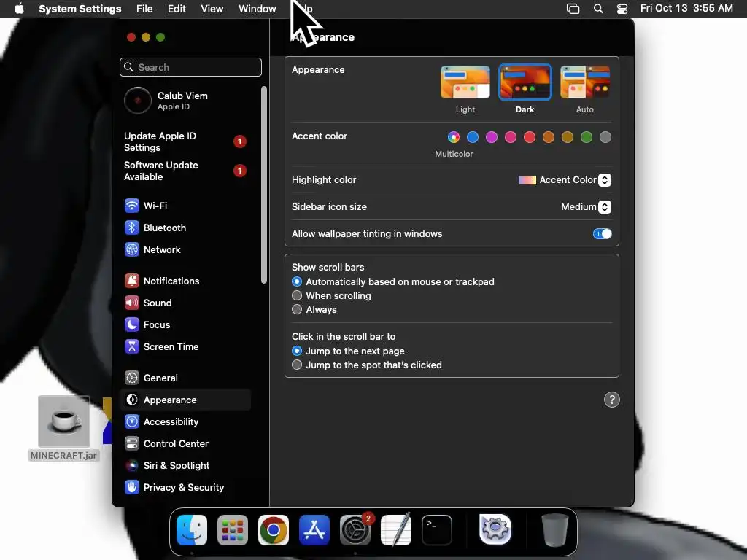Open the File menu

(x=144, y=9)
